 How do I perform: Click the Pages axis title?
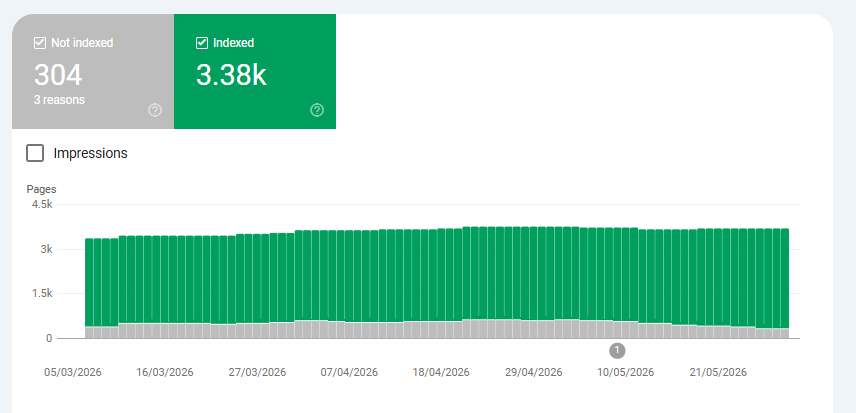pyautogui.click(x=41, y=189)
